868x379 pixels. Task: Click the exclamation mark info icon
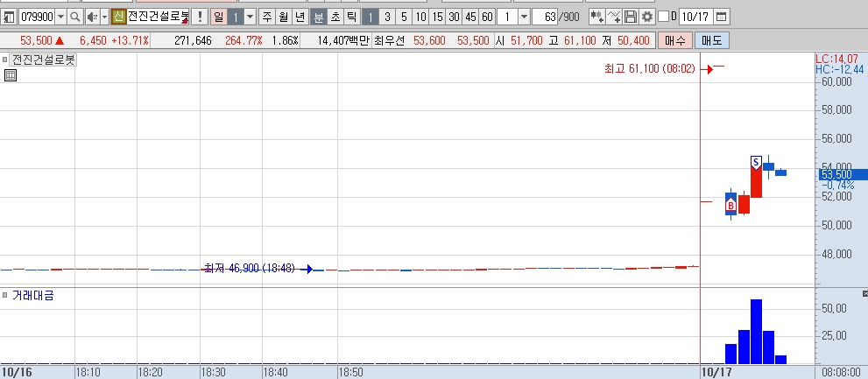201,17
